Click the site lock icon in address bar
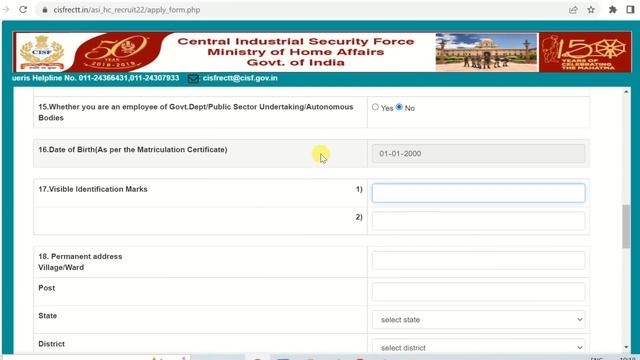 click(45, 10)
